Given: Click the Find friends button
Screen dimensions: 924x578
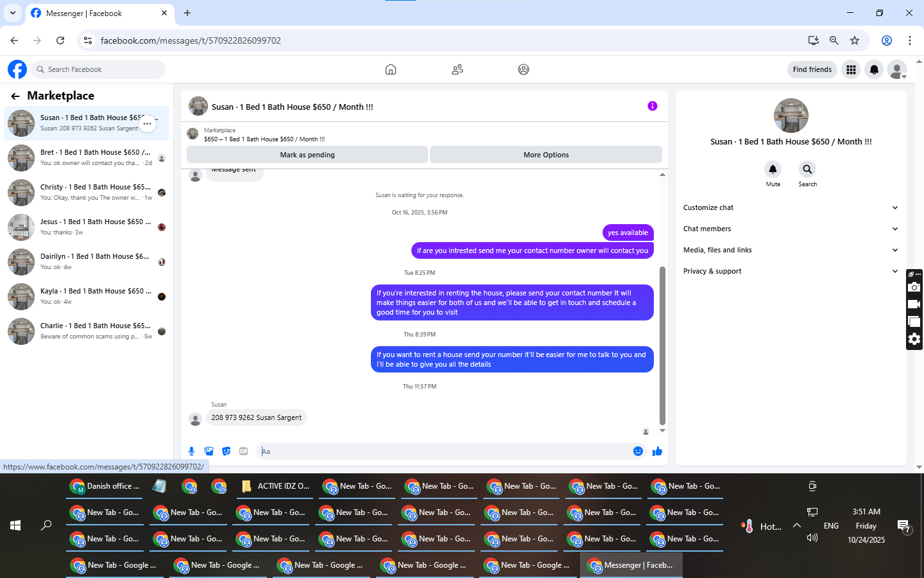Looking at the screenshot, I should [x=812, y=69].
